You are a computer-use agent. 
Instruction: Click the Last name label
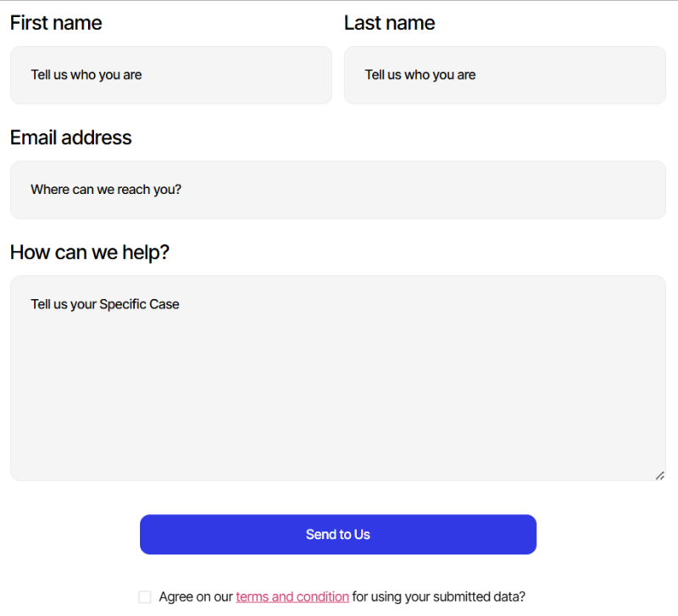[389, 24]
